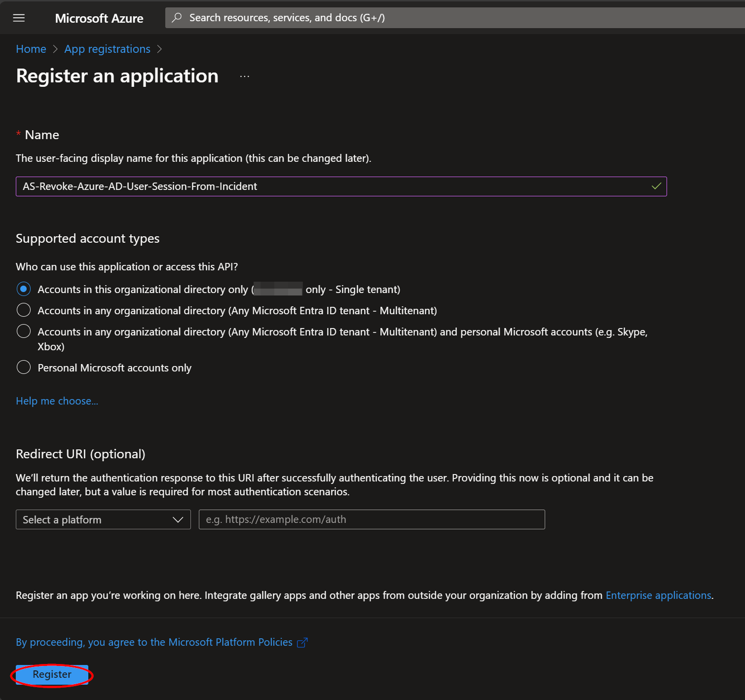Focus the Search resources, services, and docs box
The height and width of the screenshot is (700, 745).
455,18
